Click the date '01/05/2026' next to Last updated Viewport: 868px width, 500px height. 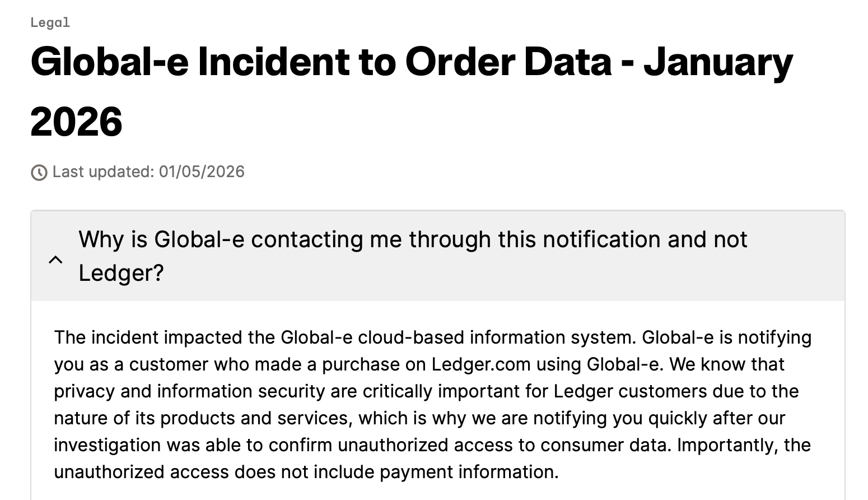(x=202, y=172)
